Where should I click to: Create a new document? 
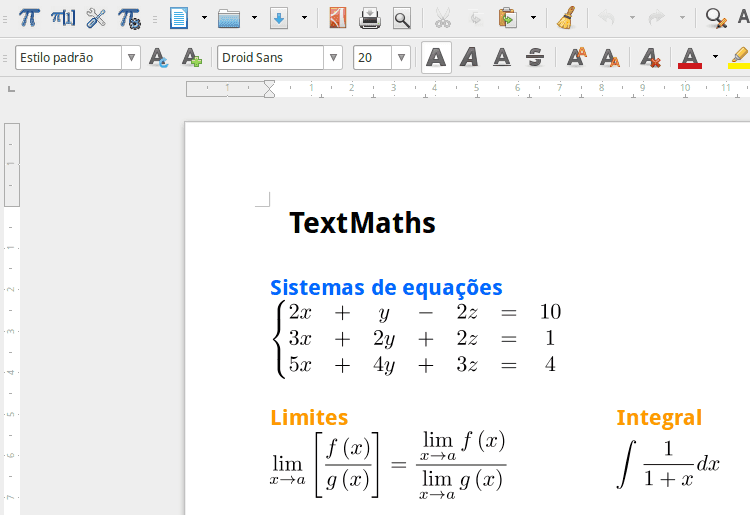point(179,18)
